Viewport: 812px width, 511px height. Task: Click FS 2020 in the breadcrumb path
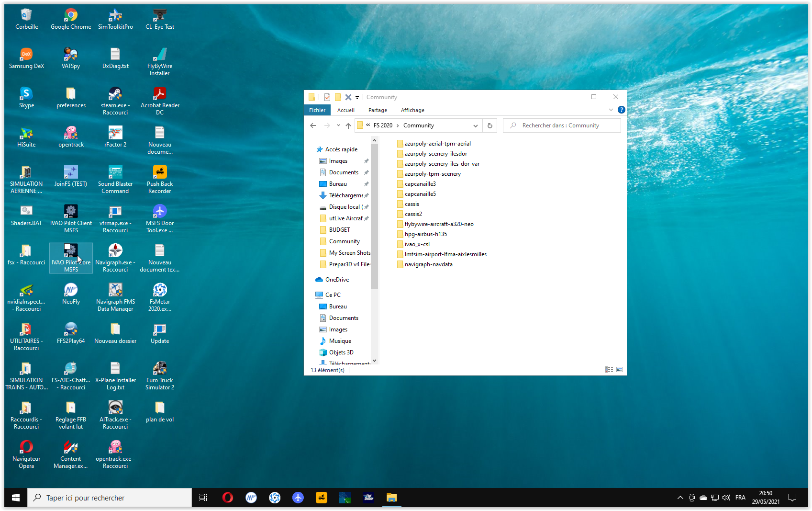383,125
